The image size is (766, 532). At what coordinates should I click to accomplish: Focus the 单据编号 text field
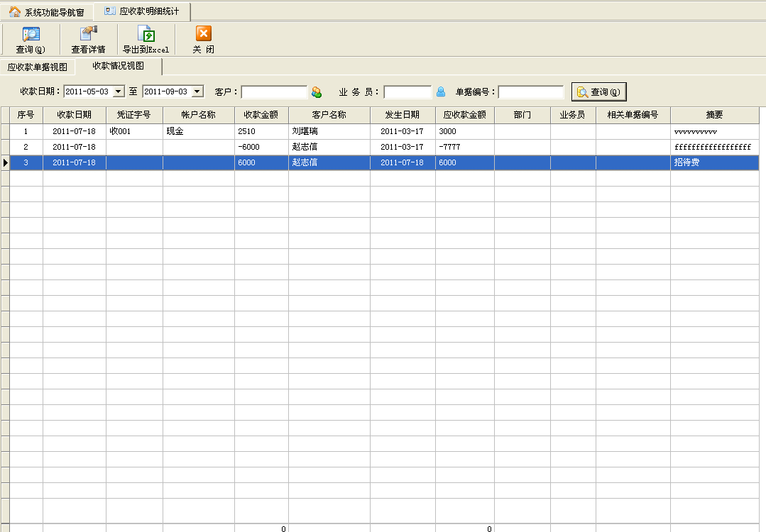(x=530, y=92)
